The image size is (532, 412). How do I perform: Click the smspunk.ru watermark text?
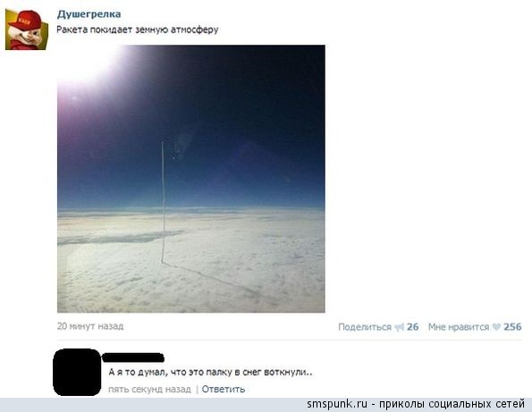(416, 404)
